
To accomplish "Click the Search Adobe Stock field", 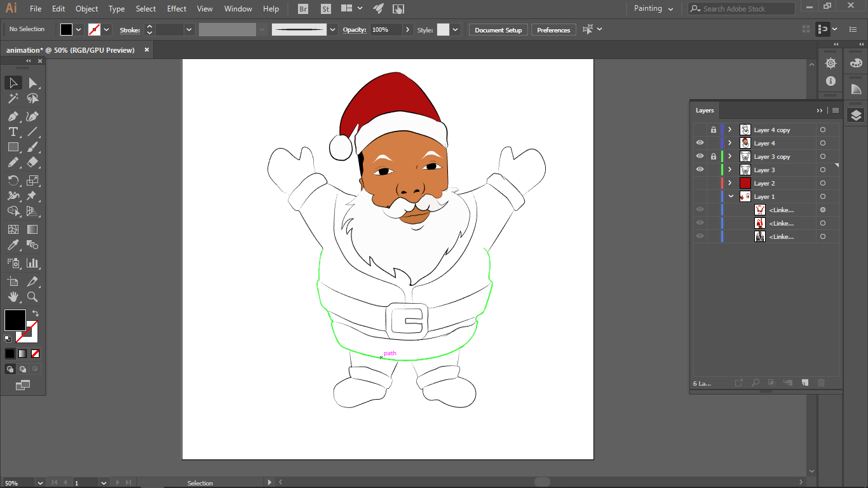I will (741, 8).
